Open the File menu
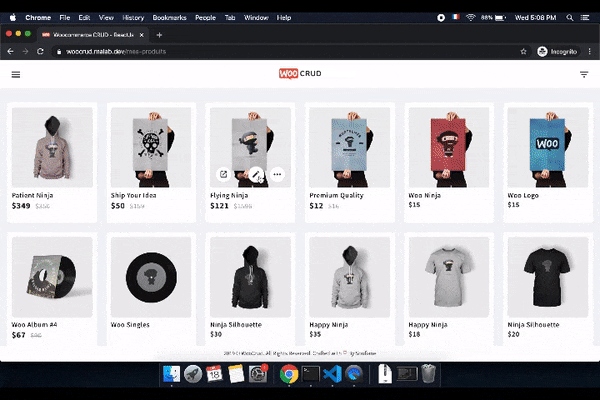 [65, 18]
